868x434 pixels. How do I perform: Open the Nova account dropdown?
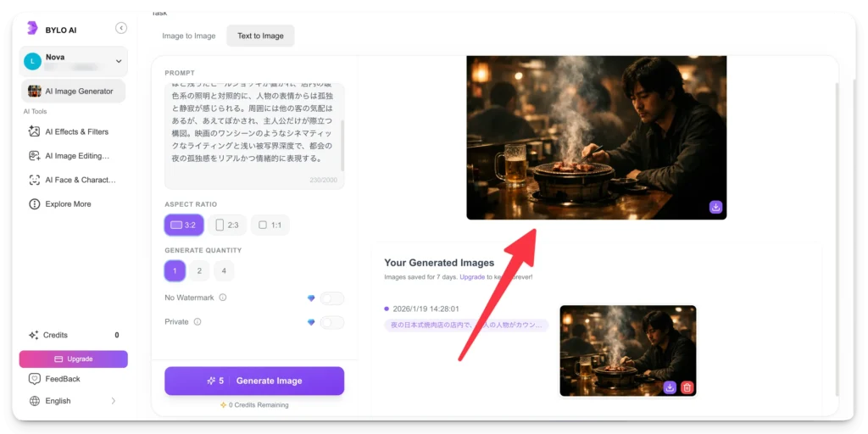(x=73, y=61)
